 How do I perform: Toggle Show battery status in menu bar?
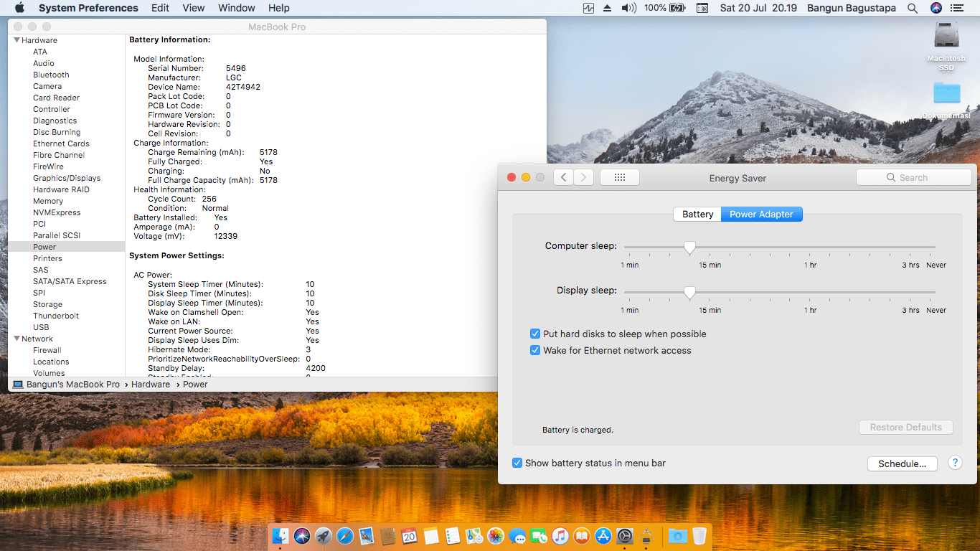[x=517, y=463]
